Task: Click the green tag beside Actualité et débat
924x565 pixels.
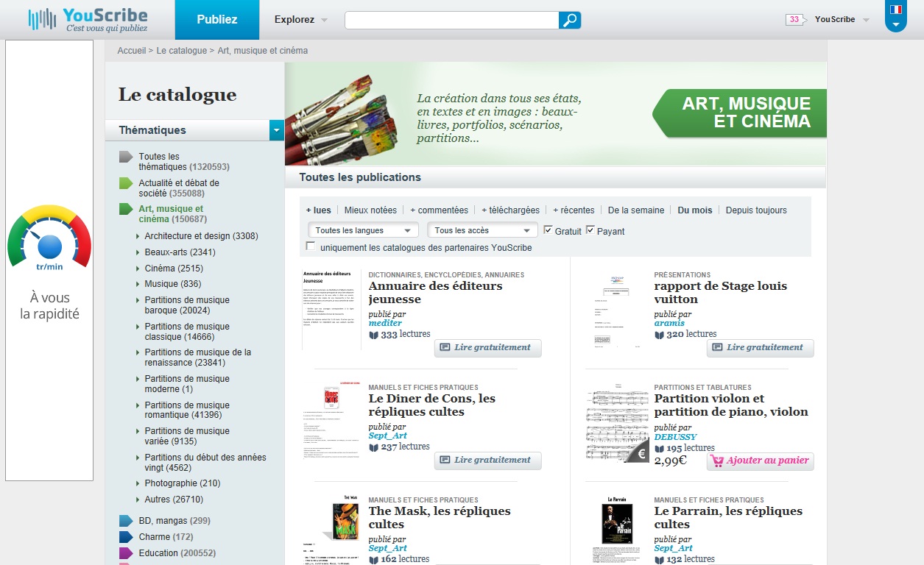Action: click(126, 183)
